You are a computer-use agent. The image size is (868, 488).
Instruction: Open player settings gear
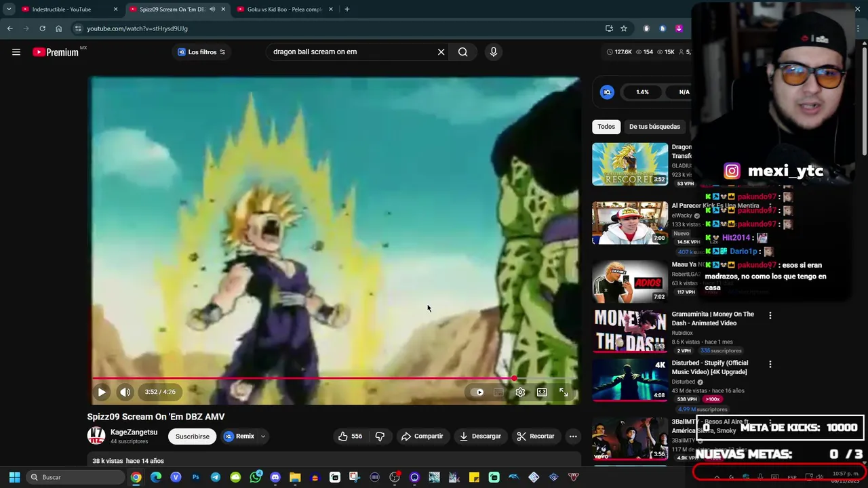point(520,392)
